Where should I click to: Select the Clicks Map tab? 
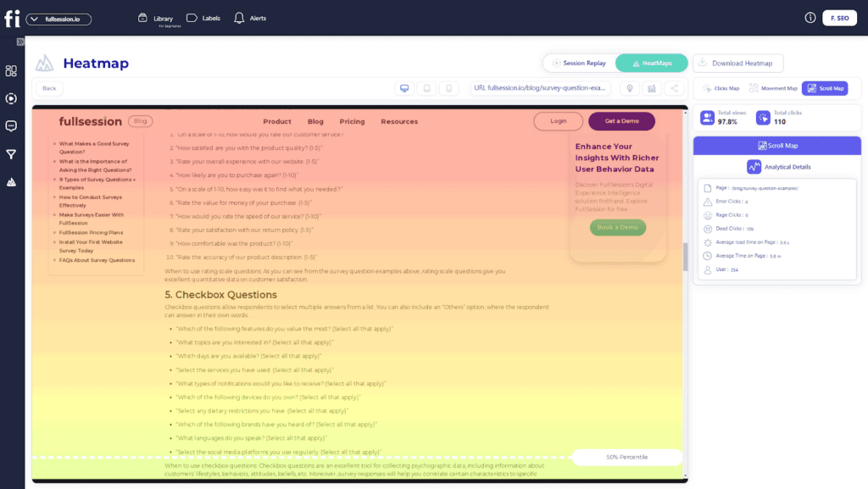pos(721,88)
